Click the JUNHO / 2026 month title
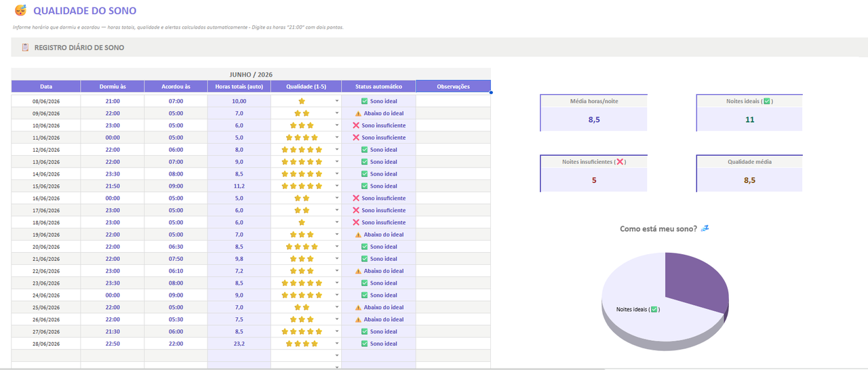Screen dimensions: 868x370 [251, 75]
